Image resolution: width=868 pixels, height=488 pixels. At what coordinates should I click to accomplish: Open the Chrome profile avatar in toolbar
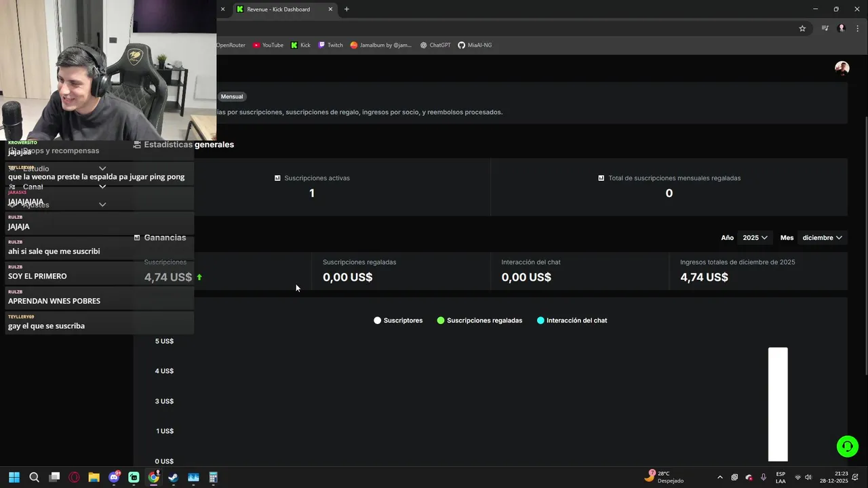[842, 28]
